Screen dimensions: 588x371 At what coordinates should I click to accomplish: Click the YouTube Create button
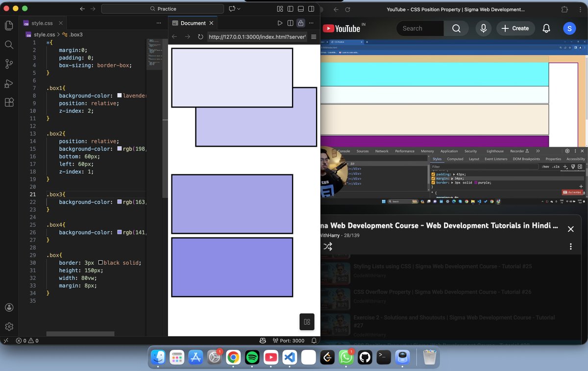[x=516, y=28]
